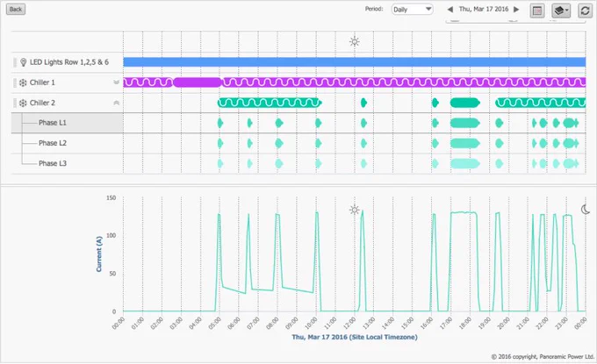Open the calendar date picker icon
The height and width of the screenshot is (364, 597).
[x=537, y=11]
